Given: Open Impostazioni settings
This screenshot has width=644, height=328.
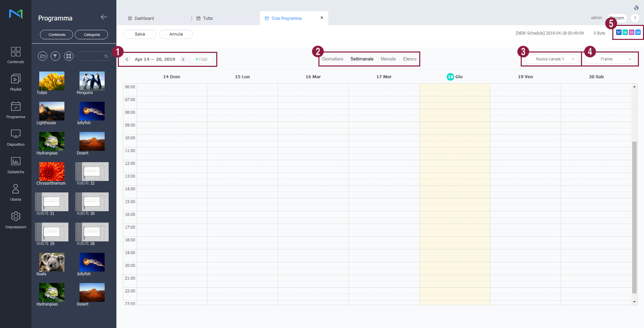Looking at the screenshot, I should coord(16,220).
